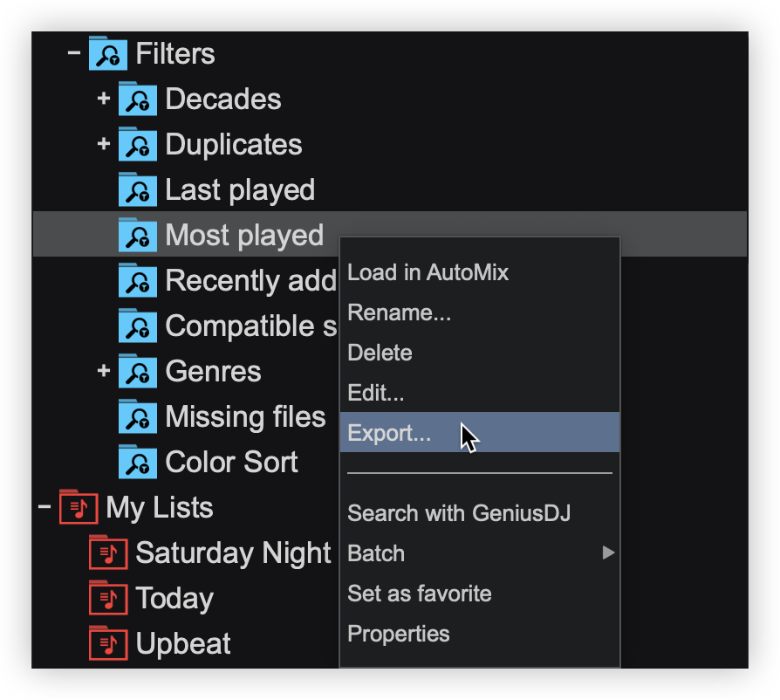Select the Today playlist
This screenshot has height=700, width=780.
[x=174, y=599]
